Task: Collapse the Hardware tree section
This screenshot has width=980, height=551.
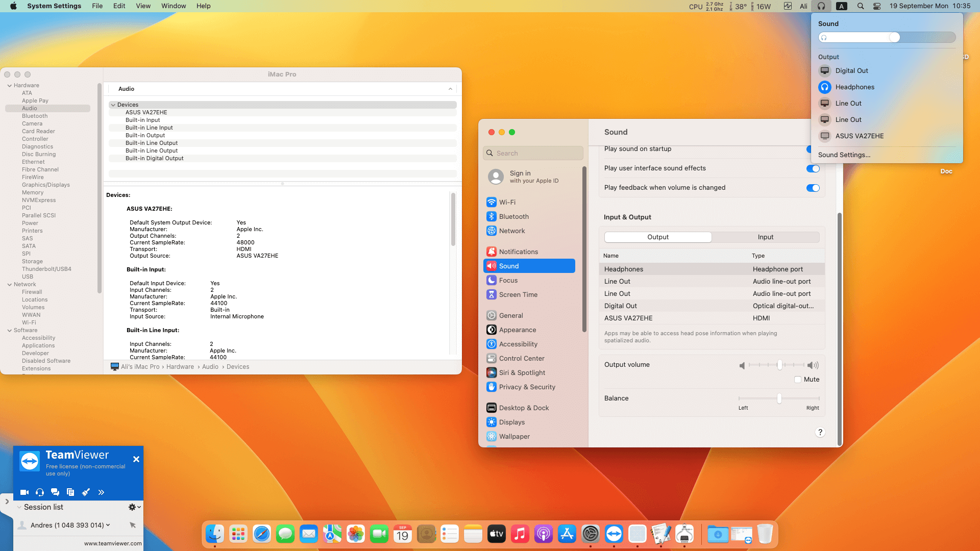Action: pos(10,86)
